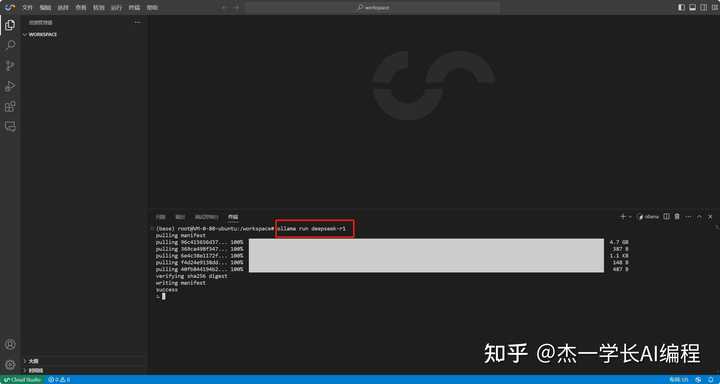Kill the terminal with trash icon
Screen dimensions: 720x384
click(x=677, y=216)
